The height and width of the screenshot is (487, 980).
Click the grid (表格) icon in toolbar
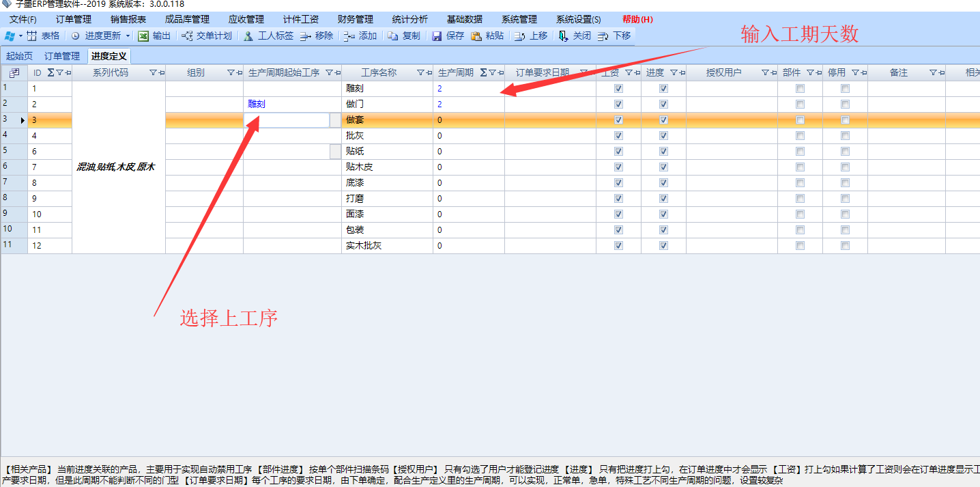[31, 36]
